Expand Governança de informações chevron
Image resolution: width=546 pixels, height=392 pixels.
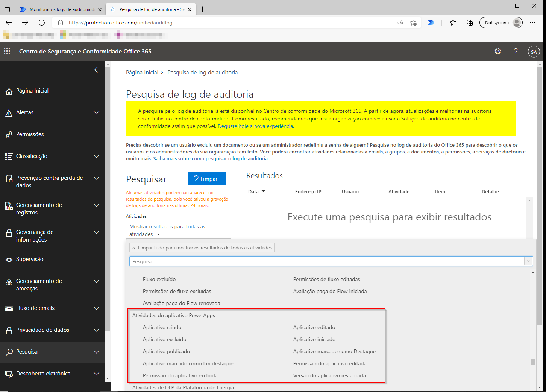[97, 232]
